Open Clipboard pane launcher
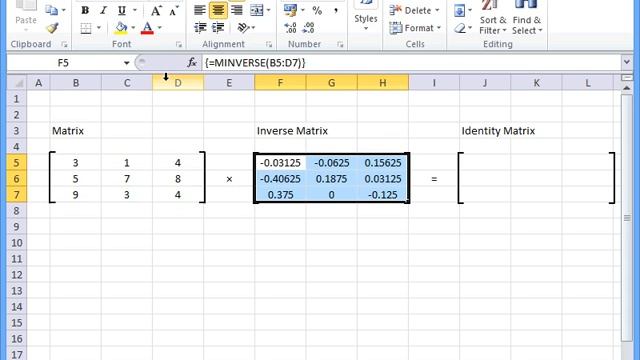Viewport: 640px width, 360px height. click(64, 44)
